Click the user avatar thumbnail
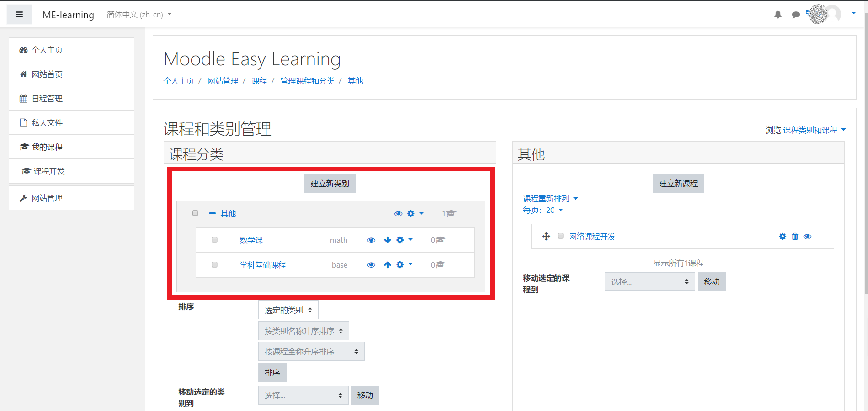 (x=834, y=14)
